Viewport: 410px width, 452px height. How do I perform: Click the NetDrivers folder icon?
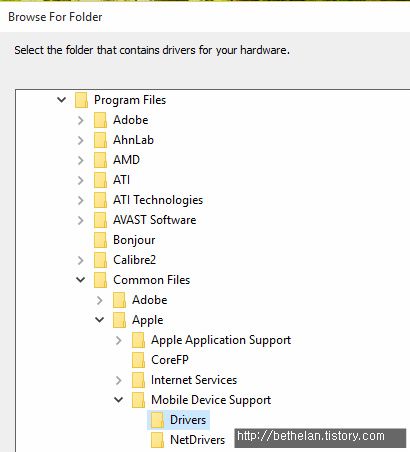(157, 440)
